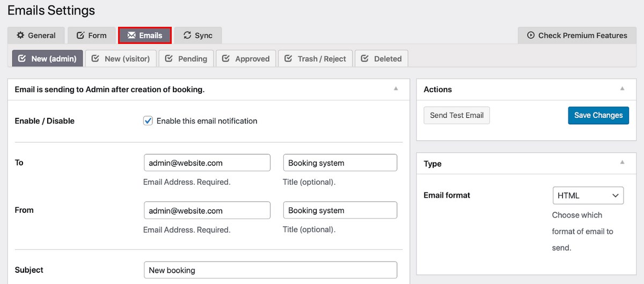Viewport: 644px width, 284px height.
Task: Go to the Sync settings tab
Action: pyautogui.click(x=198, y=35)
